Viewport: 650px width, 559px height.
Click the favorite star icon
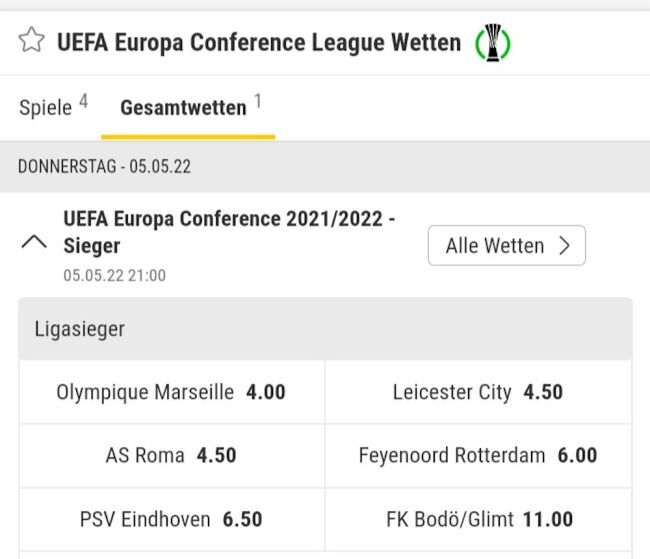pyautogui.click(x=32, y=41)
